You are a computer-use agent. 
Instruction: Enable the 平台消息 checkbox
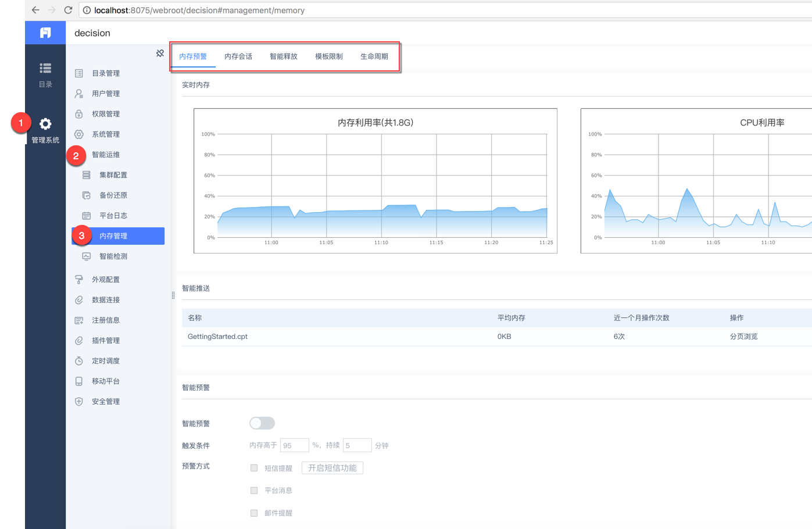coord(254,491)
